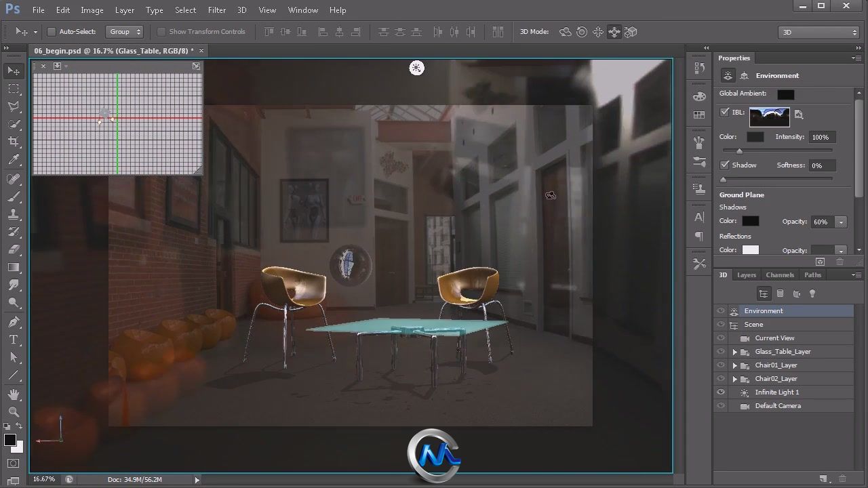Image resolution: width=868 pixels, height=488 pixels.
Task: Select the History Brush tool
Action: coord(14,232)
